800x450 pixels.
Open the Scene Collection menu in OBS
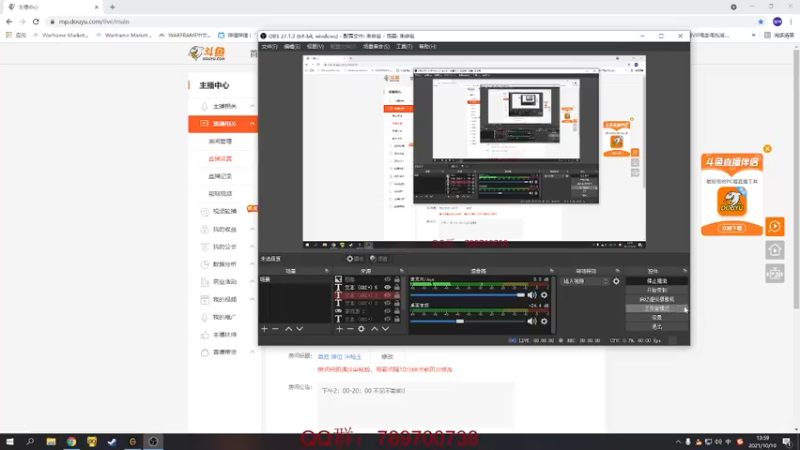(376, 46)
